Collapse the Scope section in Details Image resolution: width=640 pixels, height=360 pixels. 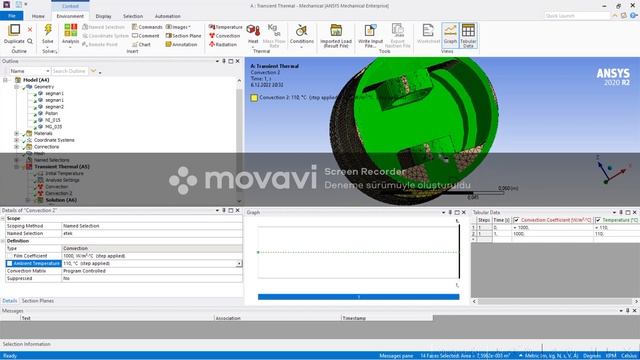[x=3, y=219]
